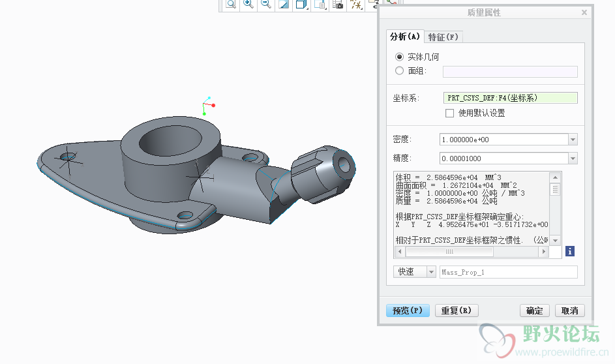The width and height of the screenshot is (615, 364).
Task: Click the 曲面面积 = 1.2672104e+04 line
Action: [x=456, y=185]
